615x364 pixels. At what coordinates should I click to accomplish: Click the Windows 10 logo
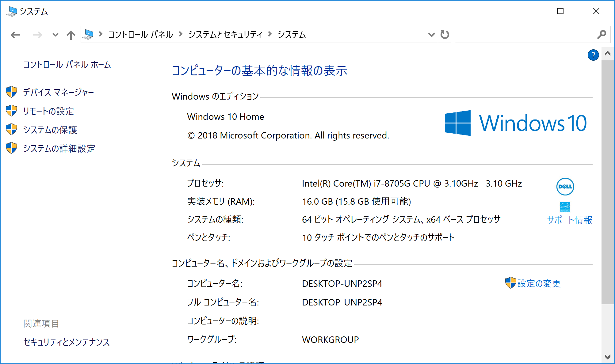[516, 123]
